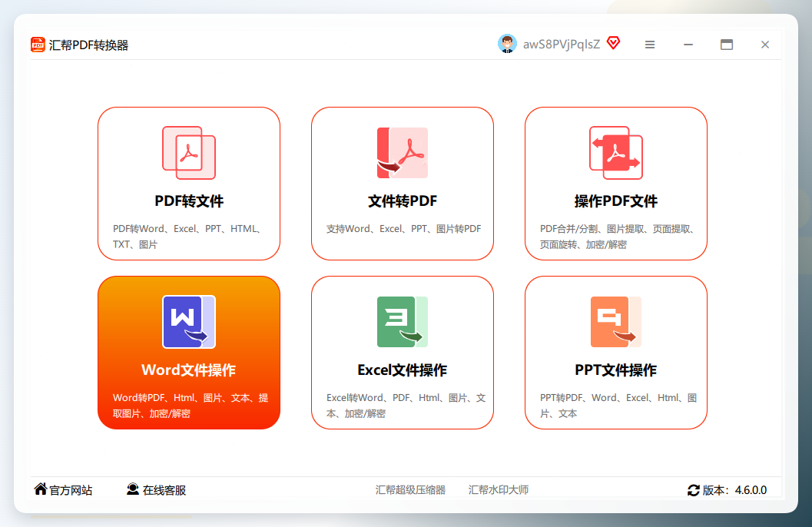Click the orange PPT document icon
Screen dimensions: 812x527
point(616,321)
